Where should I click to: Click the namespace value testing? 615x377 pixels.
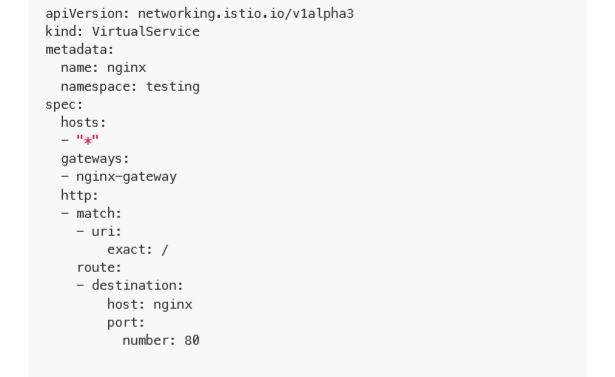(x=173, y=86)
